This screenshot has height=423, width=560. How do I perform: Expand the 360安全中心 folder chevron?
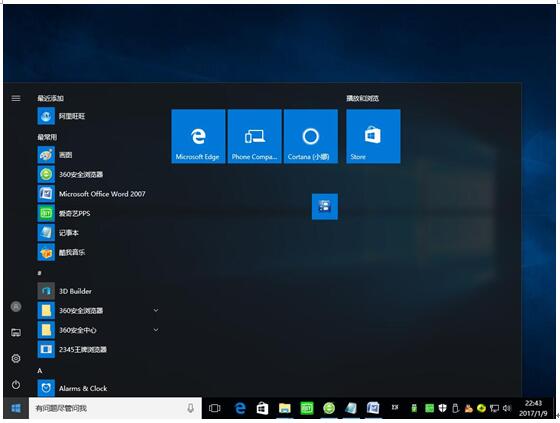coord(156,330)
